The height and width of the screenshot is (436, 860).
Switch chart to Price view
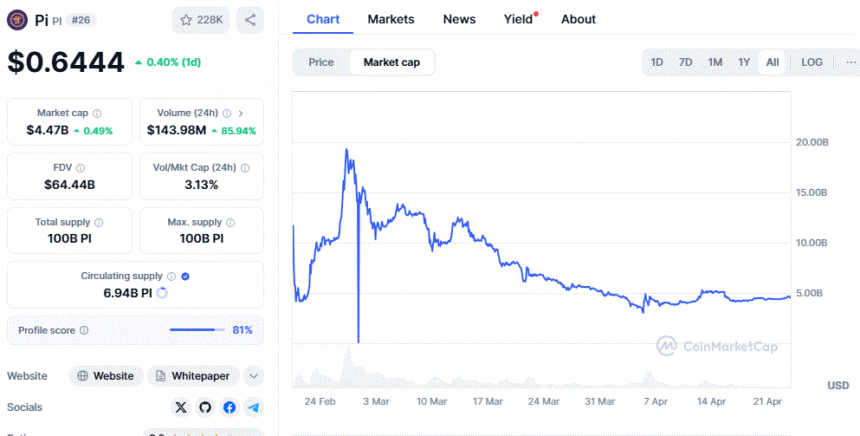[321, 63]
